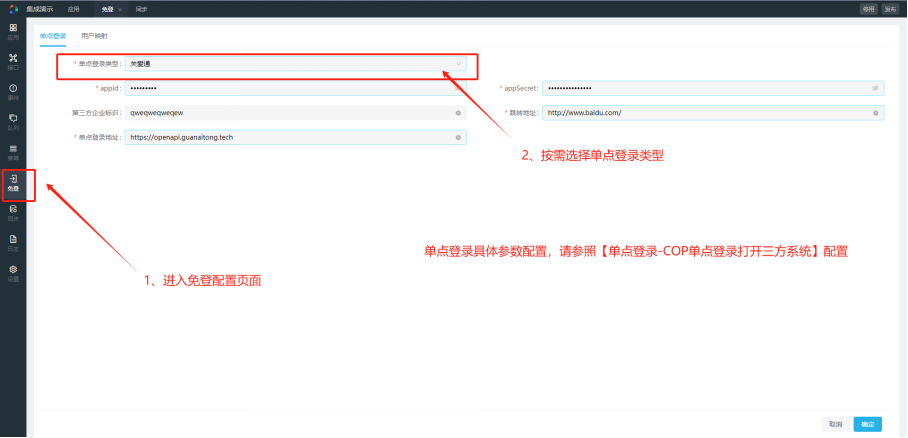Screen dimensions: 908x438
Task: Switch to the 单点登录 sub-tab
Action: 53,36
